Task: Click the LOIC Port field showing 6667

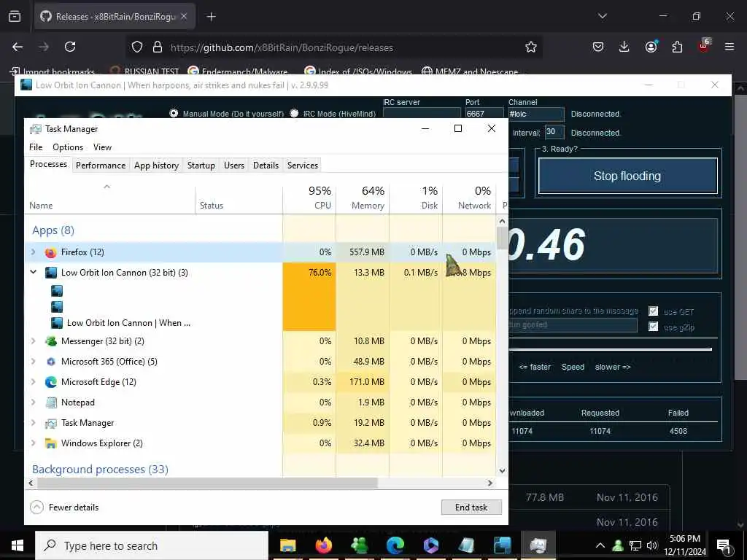Action: click(x=484, y=114)
